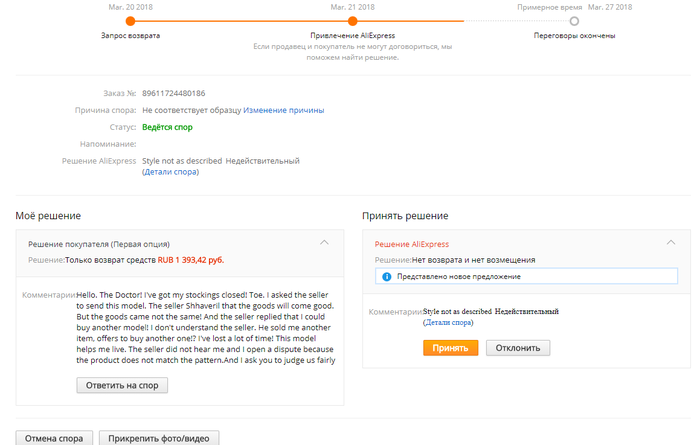Image resolution: width=700 pixels, height=445 pixels.
Task: Cancel the dispute via Отмена спора
Action: click(x=55, y=438)
